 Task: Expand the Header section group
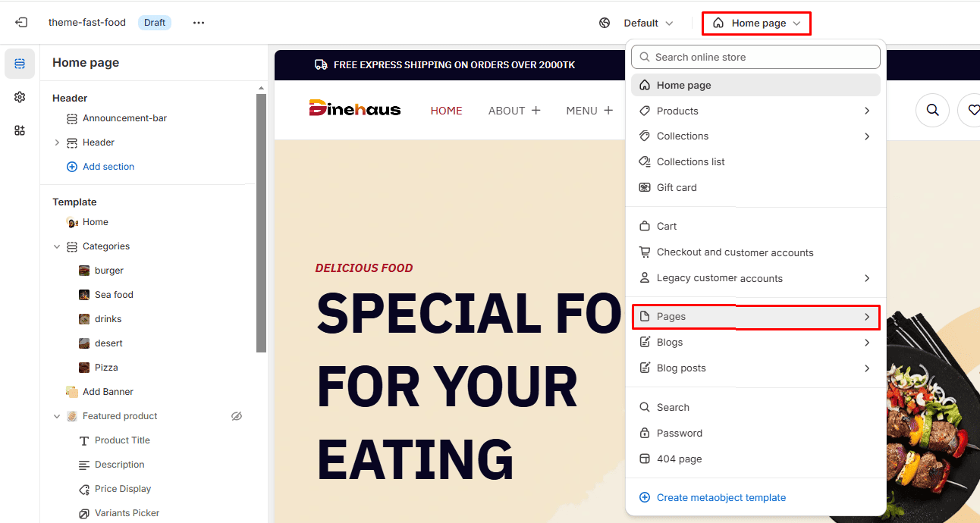(57, 142)
